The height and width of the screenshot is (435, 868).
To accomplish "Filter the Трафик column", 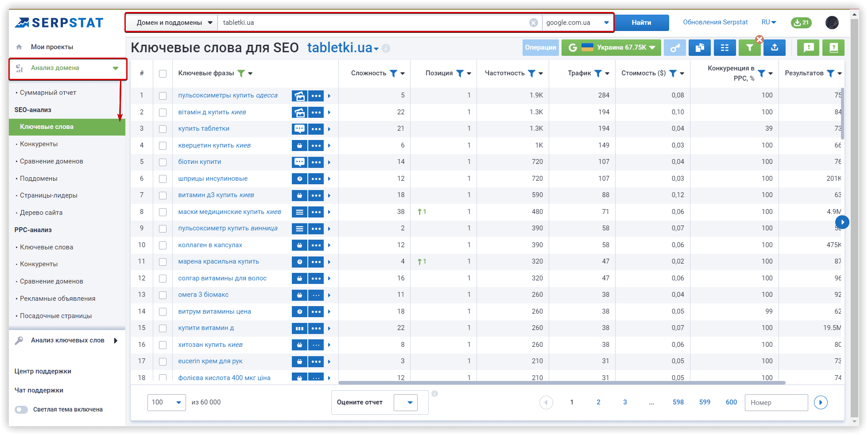I will tap(598, 74).
